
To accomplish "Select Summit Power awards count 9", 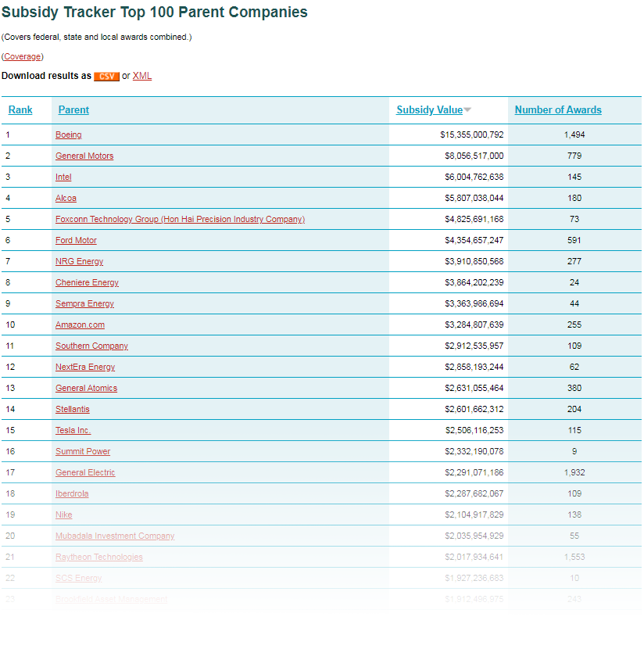I will (574, 451).
